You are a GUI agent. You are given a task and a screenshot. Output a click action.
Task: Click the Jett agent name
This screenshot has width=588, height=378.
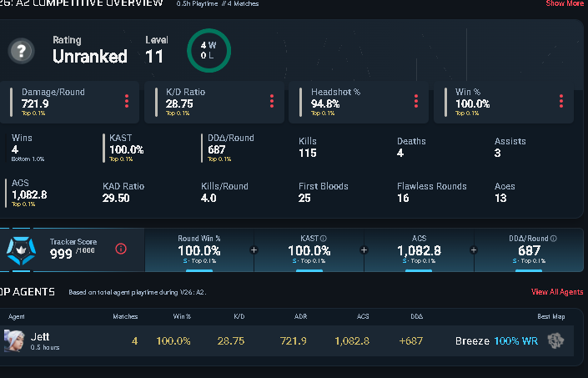click(40, 337)
